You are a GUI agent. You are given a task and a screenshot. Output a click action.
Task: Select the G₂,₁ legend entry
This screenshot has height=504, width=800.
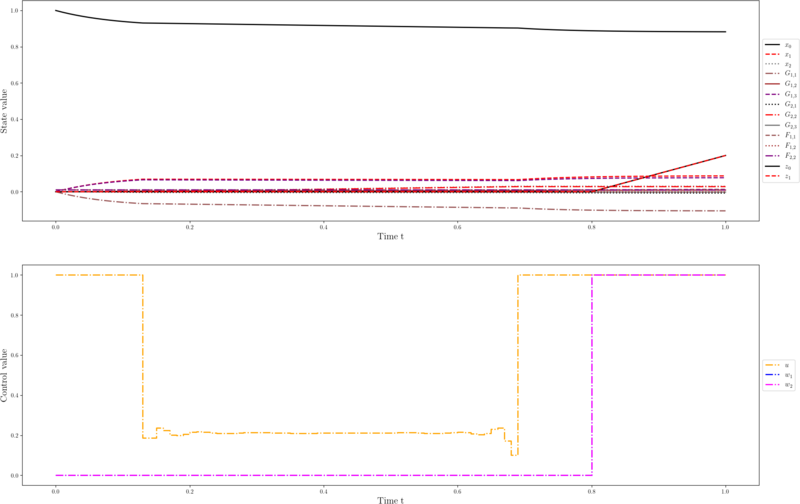(781, 105)
